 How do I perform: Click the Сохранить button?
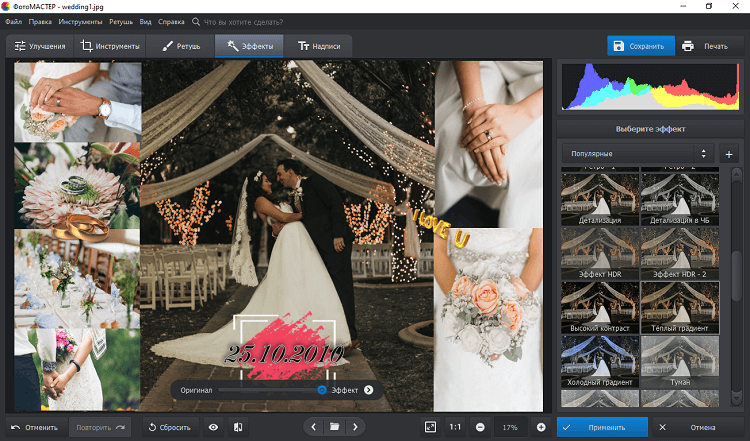point(641,46)
